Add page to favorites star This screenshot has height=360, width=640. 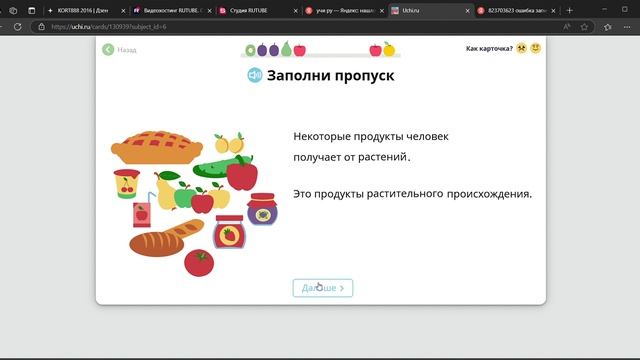(x=584, y=27)
